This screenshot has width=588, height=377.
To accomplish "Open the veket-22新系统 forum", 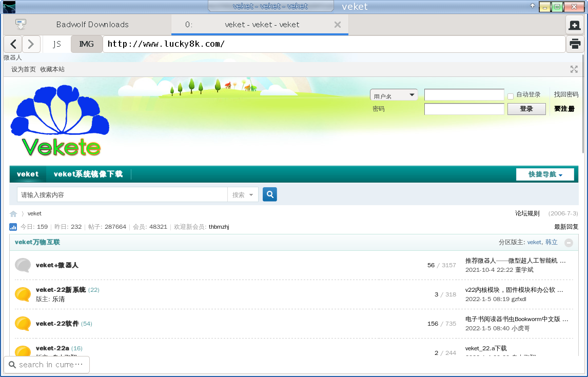I will click(61, 290).
